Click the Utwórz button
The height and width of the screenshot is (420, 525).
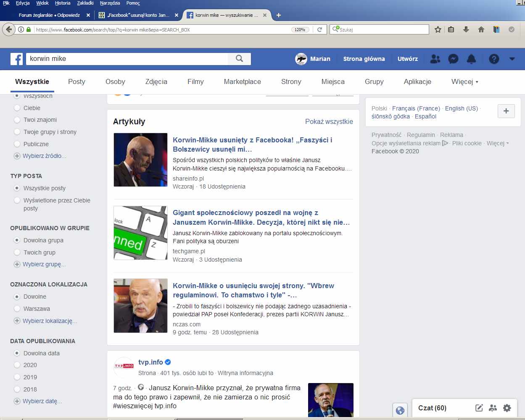click(x=408, y=59)
